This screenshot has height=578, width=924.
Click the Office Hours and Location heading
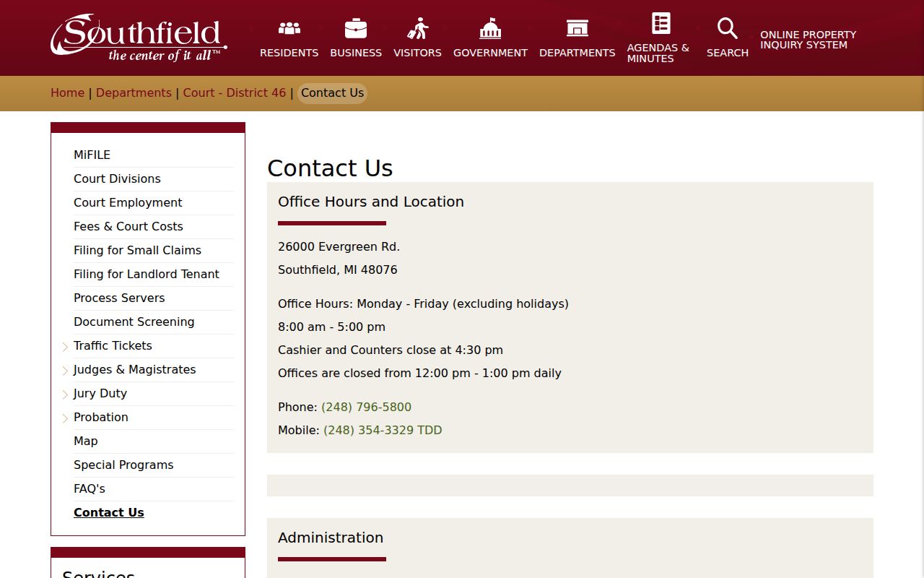tap(371, 202)
